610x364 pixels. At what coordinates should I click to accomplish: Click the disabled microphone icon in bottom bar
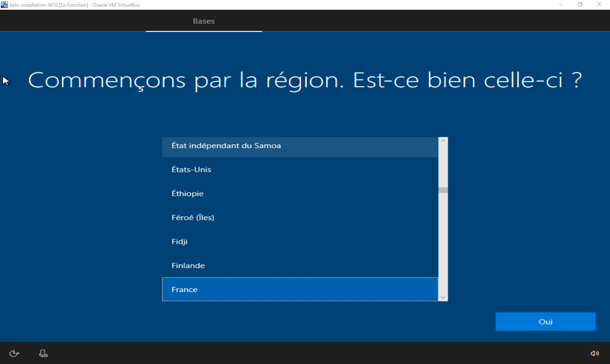pyautogui.click(x=43, y=353)
